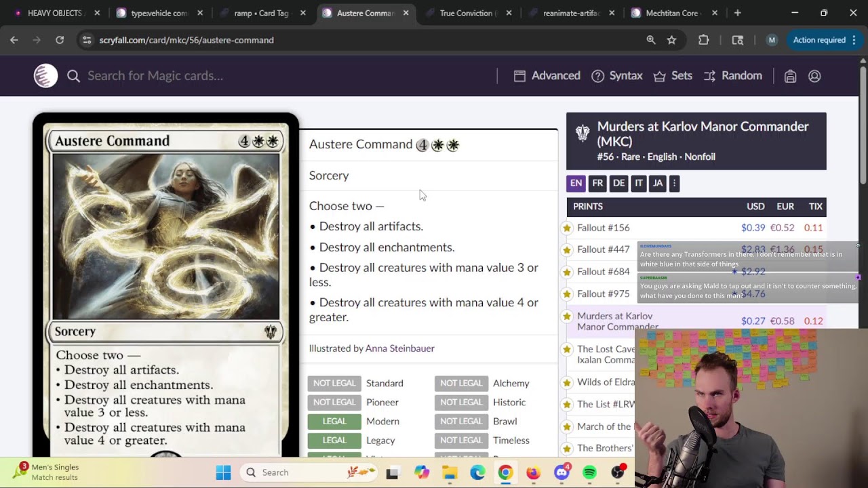This screenshot has height=488, width=868.
Task: Open a new browser tab
Action: pos(737,13)
